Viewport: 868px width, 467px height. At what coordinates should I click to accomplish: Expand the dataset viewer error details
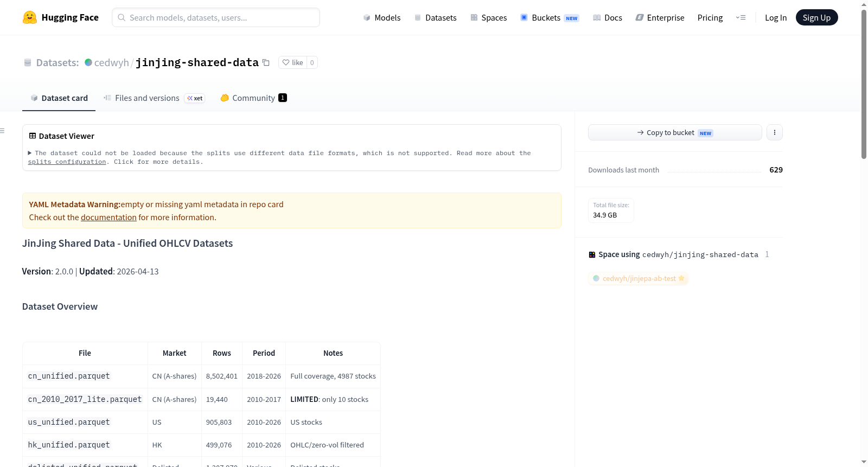pos(30,153)
